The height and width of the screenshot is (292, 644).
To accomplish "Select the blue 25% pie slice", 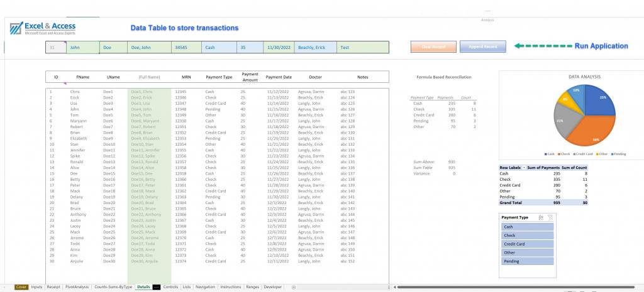I will click(599, 101).
